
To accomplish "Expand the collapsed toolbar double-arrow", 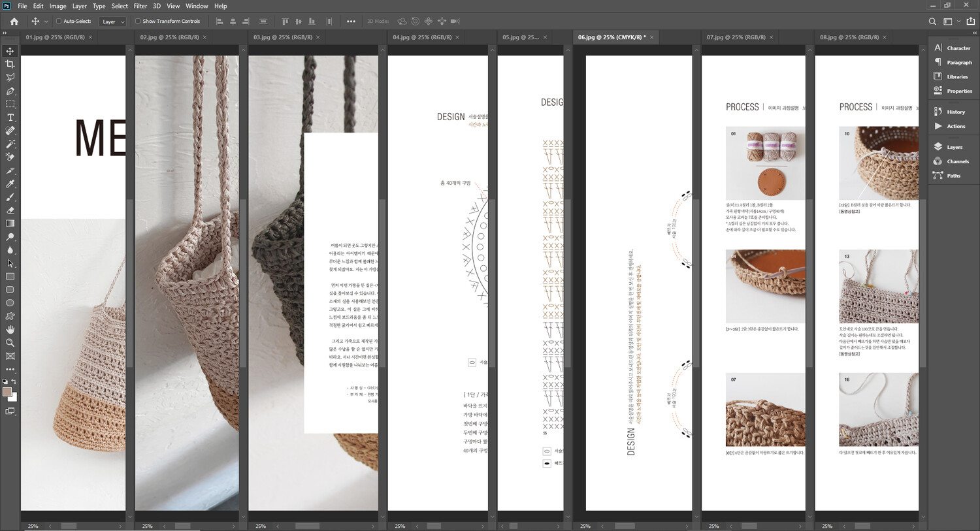I will pyautogui.click(x=5, y=33).
